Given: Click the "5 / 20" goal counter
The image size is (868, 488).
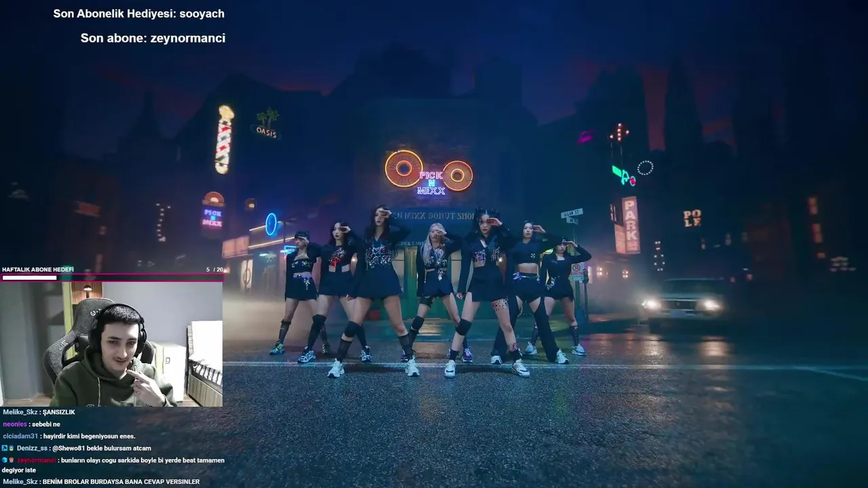Looking at the screenshot, I should pos(214,270).
